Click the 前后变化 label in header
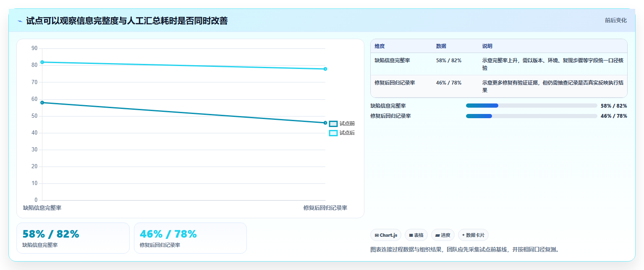Screen dimensions: 644x270 click(x=616, y=21)
